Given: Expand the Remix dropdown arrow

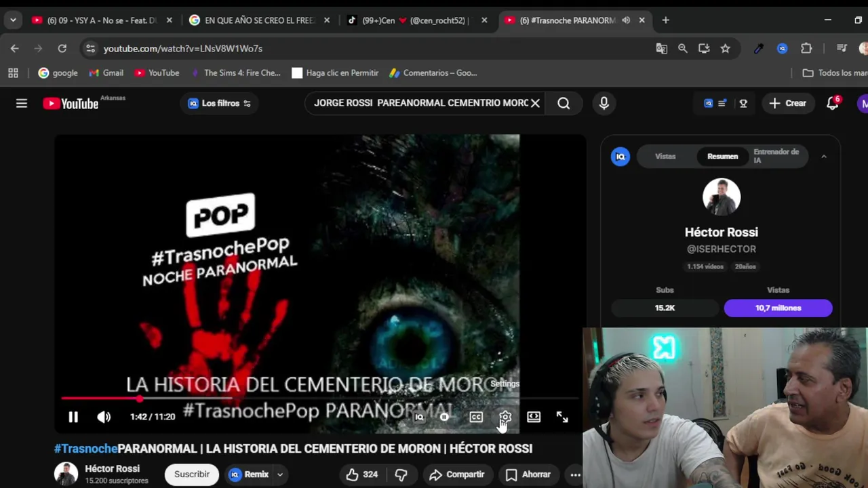Looking at the screenshot, I should [279, 474].
